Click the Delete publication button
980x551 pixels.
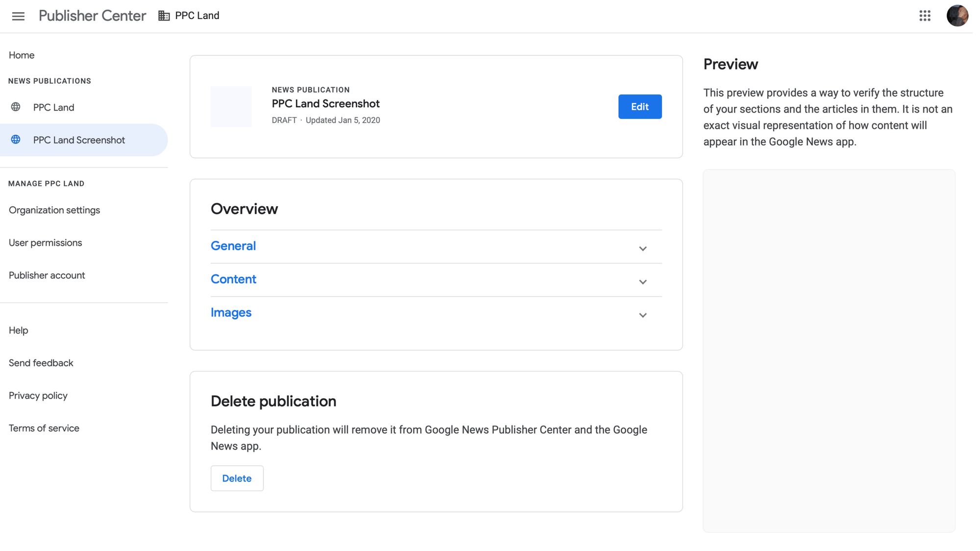[237, 478]
